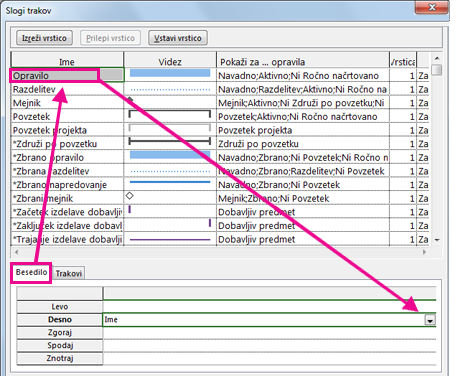Click the Desno field containing Ime
The image size is (459, 386).
point(264,320)
